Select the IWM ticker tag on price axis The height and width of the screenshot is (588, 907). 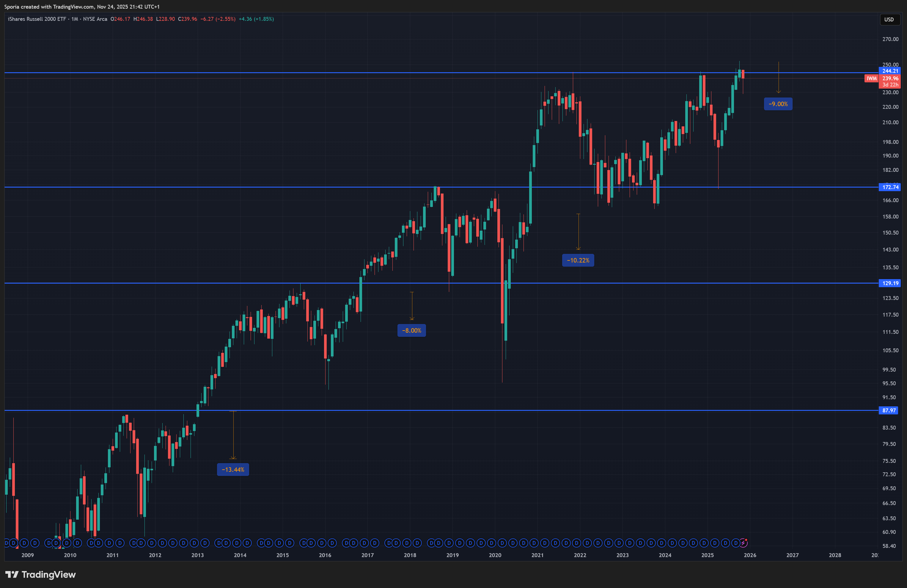click(x=871, y=78)
